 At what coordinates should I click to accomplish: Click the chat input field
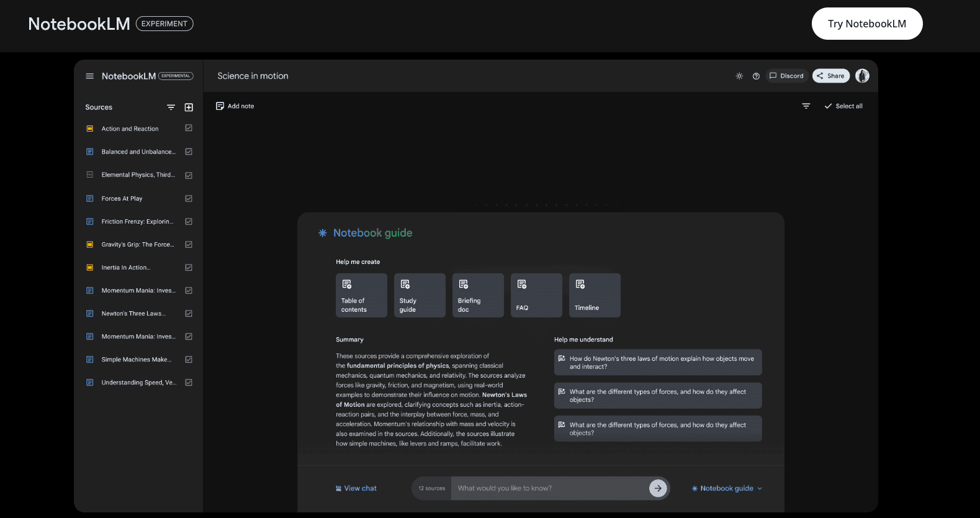coord(551,488)
